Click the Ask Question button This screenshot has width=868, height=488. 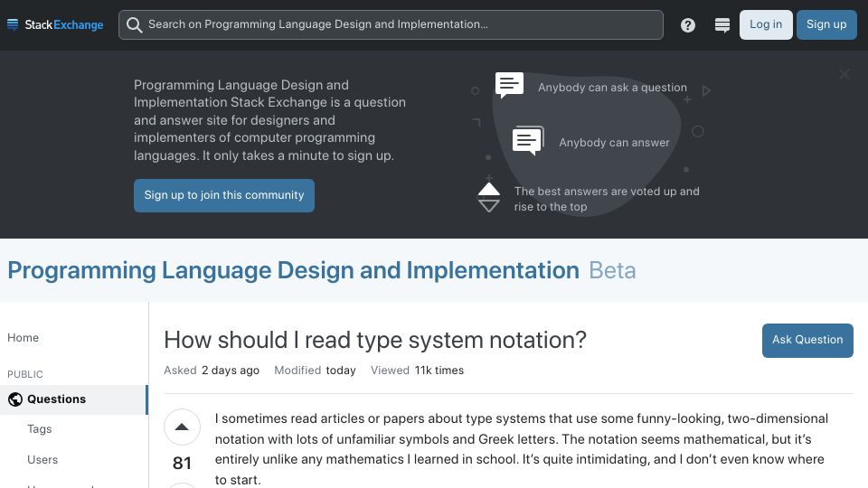tap(807, 341)
